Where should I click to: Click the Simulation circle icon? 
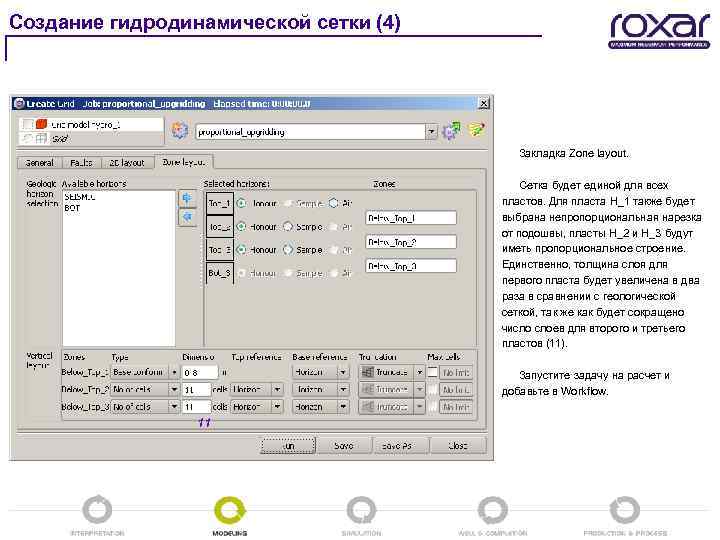click(361, 510)
